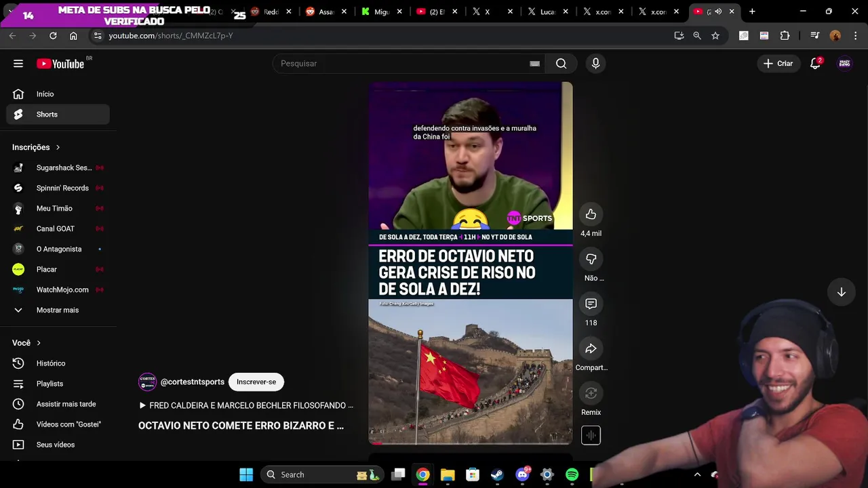Switch to the Lucas X tab
Screen dimensions: 868x488
tap(548, 12)
